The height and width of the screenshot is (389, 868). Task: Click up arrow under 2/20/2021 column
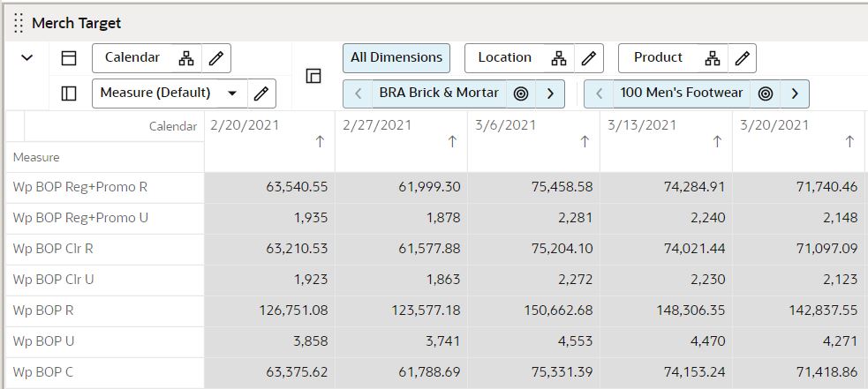click(x=320, y=142)
